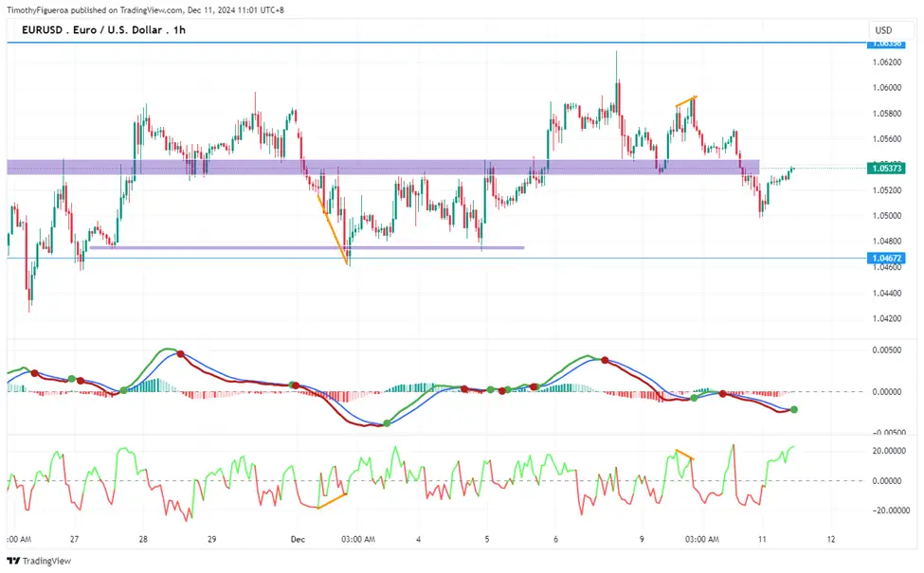Click the 1.04800 price axis label
This screenshot has height=573, width=924.
pyautogui.click(x=887, y=241)
